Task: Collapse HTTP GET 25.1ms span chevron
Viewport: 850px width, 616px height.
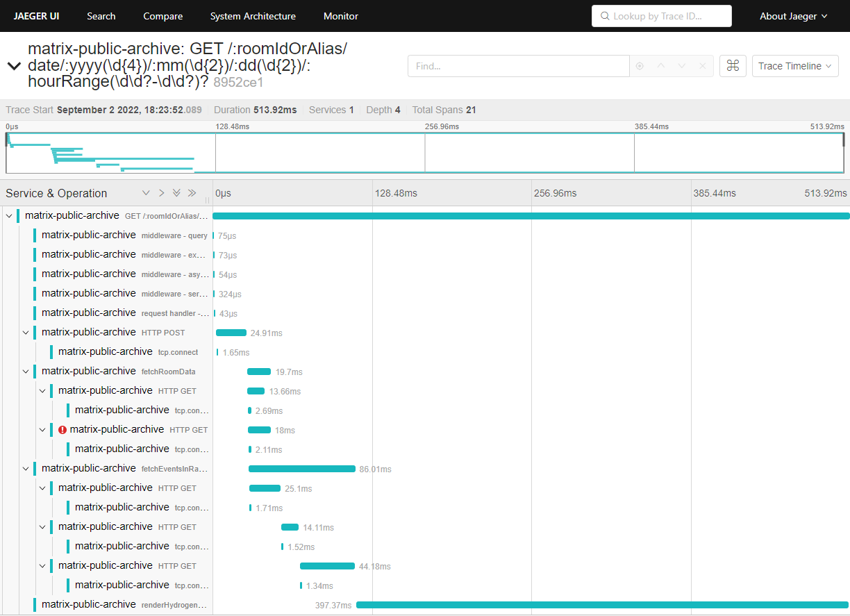Action: click(x=42, y=488)
